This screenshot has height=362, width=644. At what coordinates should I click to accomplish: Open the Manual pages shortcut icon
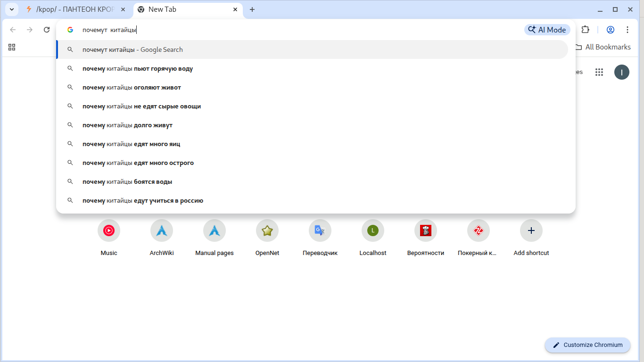point(215,230)
